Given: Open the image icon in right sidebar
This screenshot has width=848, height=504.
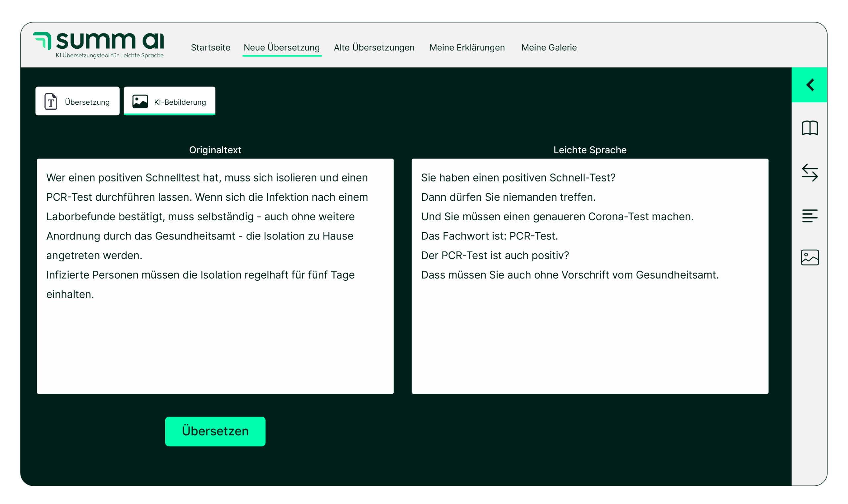Looking at the screenshot, I should (810, 257).
